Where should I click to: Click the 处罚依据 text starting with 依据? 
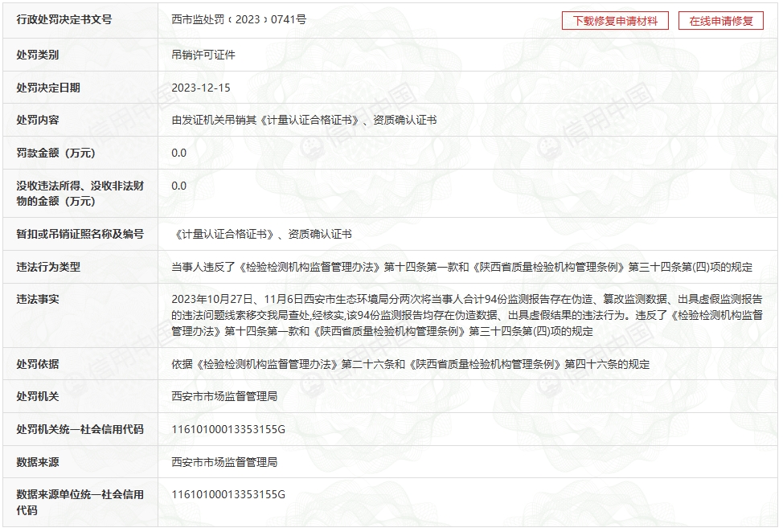tap(410, 364)
